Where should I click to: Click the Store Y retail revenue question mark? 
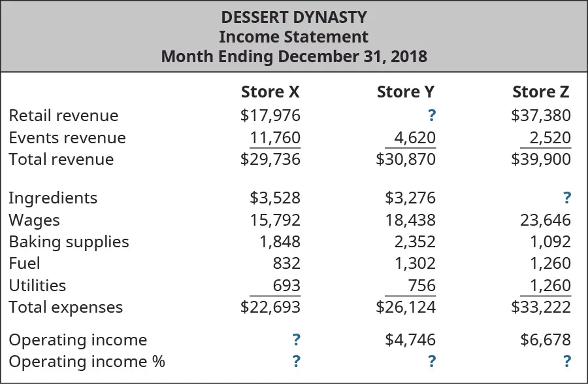(431, 116)
